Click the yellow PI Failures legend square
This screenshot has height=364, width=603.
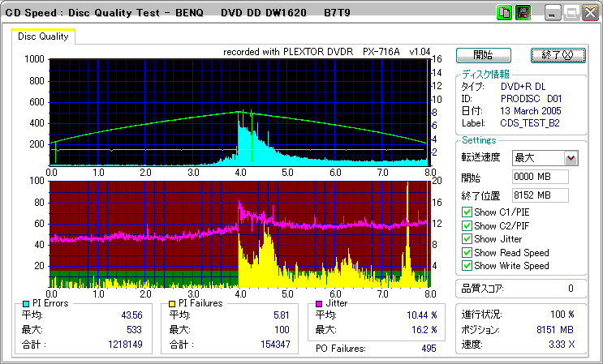[172, 303]
